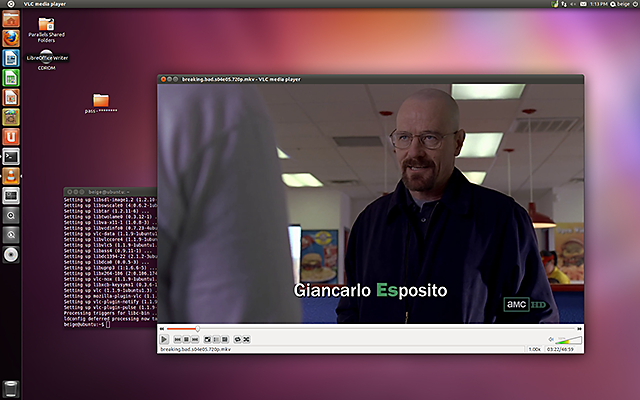The height and width of the screenshot is (400, 640).
Task: Open the messaging mail indicator
Action: [583, 4]
